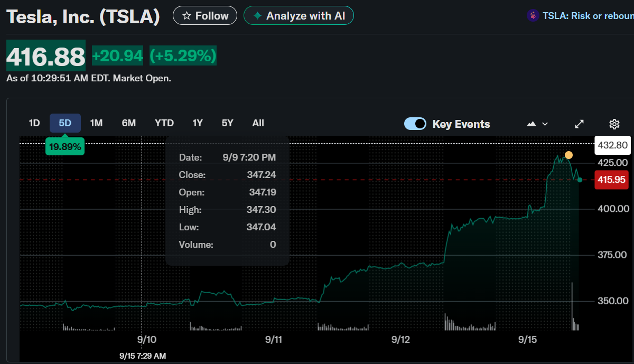
Task: Select the 5D range tab
Action: (x=65, y=123)
